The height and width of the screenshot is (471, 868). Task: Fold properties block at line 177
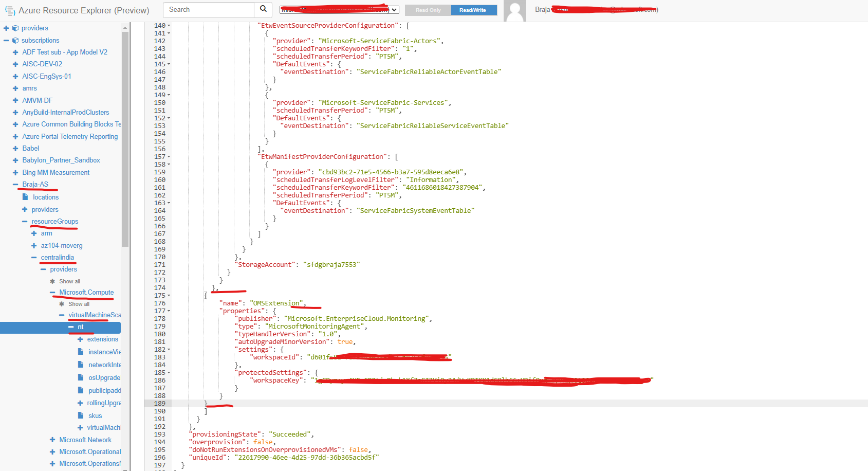tap(169, 311)
